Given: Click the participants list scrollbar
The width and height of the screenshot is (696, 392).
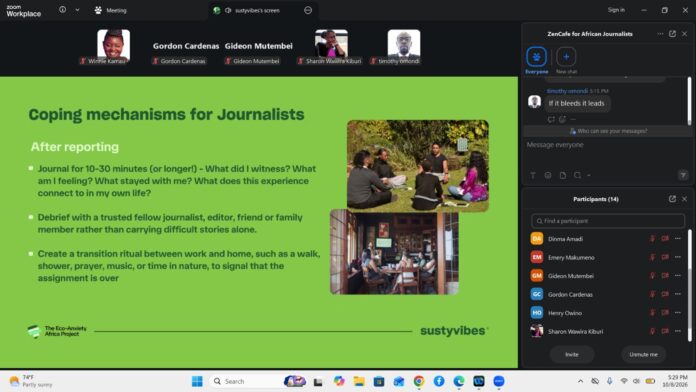Looking at the screenshot, I should pyautogui.click(x=689, y=285).
